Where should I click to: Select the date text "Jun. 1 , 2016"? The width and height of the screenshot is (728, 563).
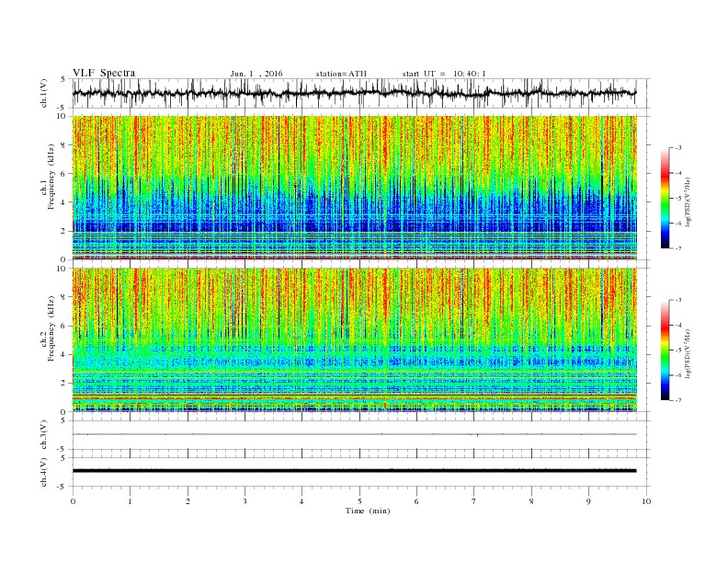[x=256, y=74]
